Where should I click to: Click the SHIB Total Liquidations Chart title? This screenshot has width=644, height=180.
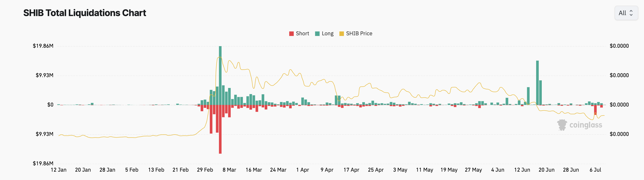[85, 13]
